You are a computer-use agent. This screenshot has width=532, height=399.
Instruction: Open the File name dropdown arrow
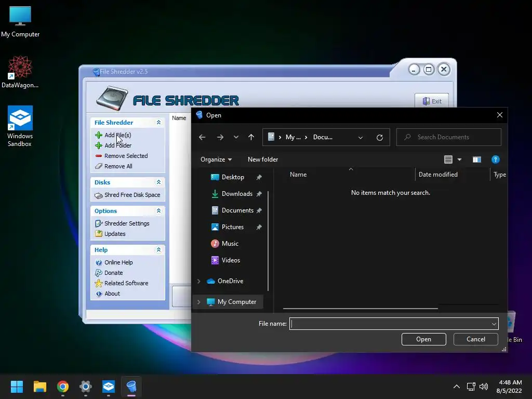click(494, 324)
